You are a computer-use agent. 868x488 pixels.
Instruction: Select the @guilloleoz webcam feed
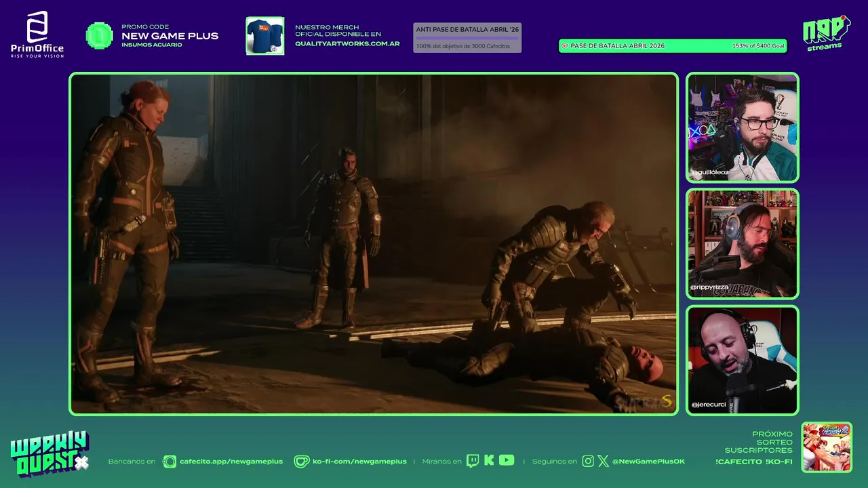743,127
